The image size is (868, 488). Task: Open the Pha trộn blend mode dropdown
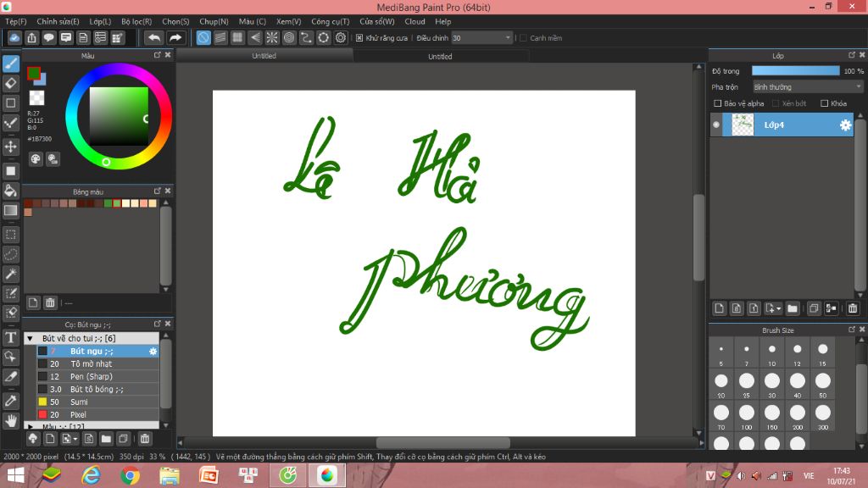pos(808,87)
